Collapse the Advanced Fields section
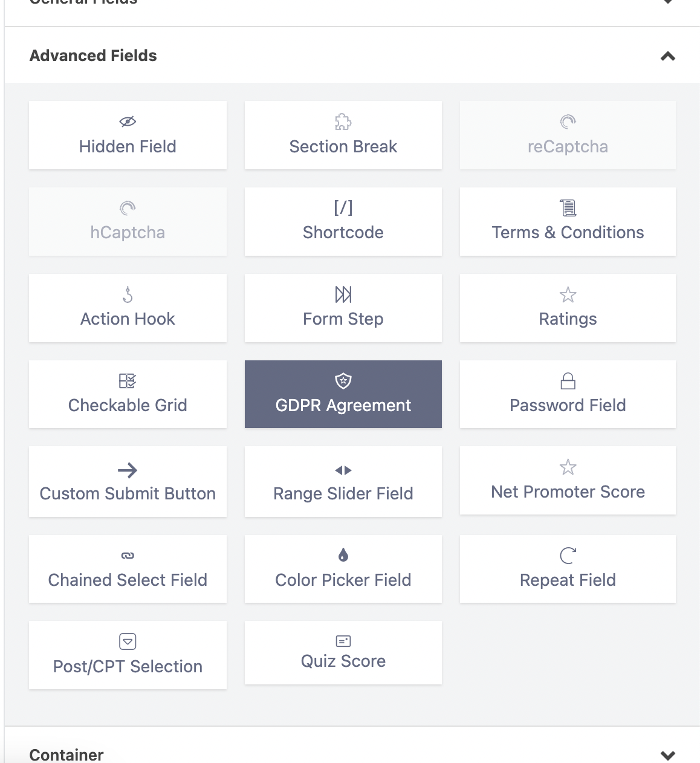Viewport: 700px width, 763px height. tap(667, 56)
